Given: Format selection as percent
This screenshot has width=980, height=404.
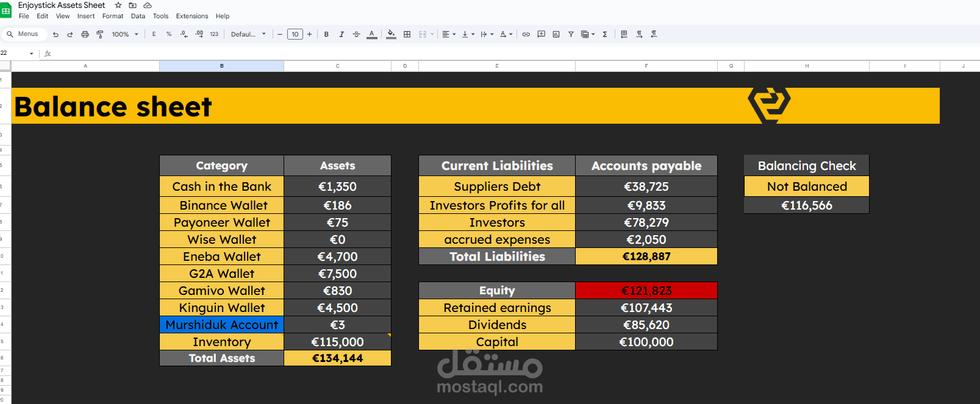Looking at the screenshot, I should (x=169, y=34).
